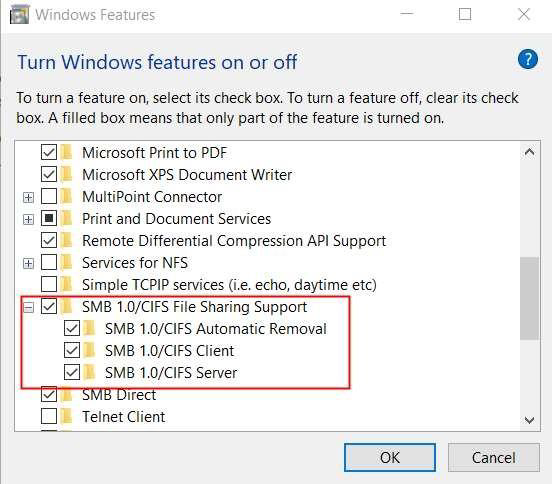Click the MultiPoint Connector folder icon
Viewport: 552px width, 484px height.
(x=66, y=196)
